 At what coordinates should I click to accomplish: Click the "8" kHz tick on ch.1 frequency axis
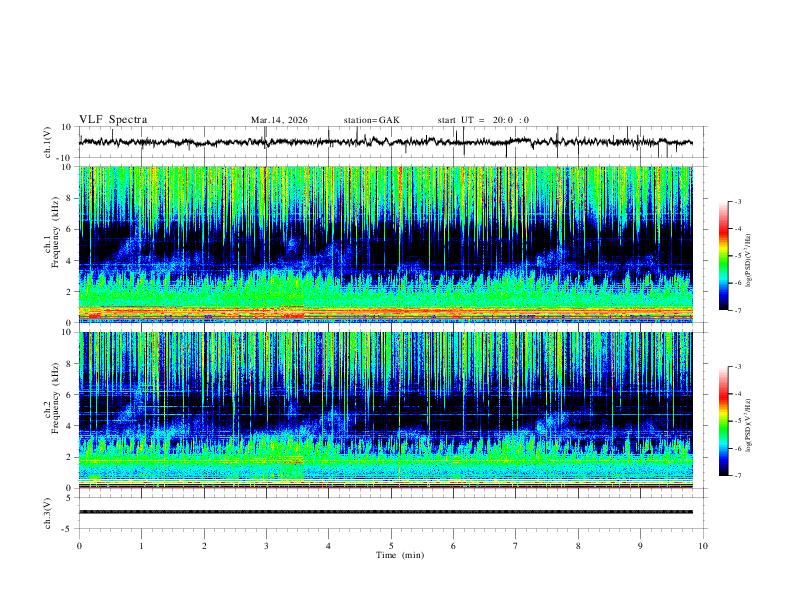[x=70, y=198]
